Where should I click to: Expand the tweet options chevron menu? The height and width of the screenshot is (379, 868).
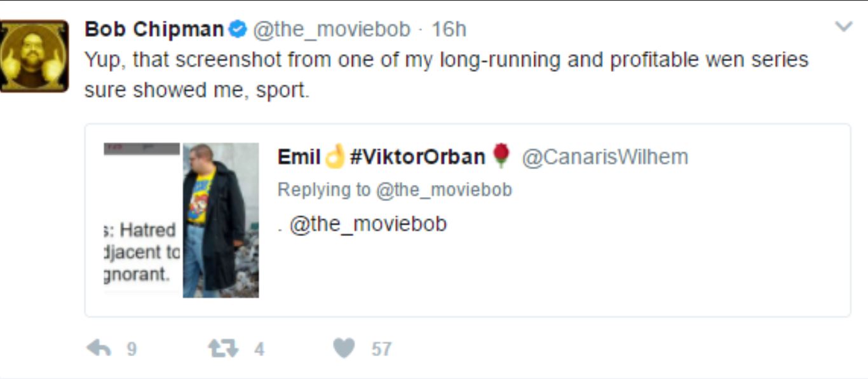click(x=843, y=27)
